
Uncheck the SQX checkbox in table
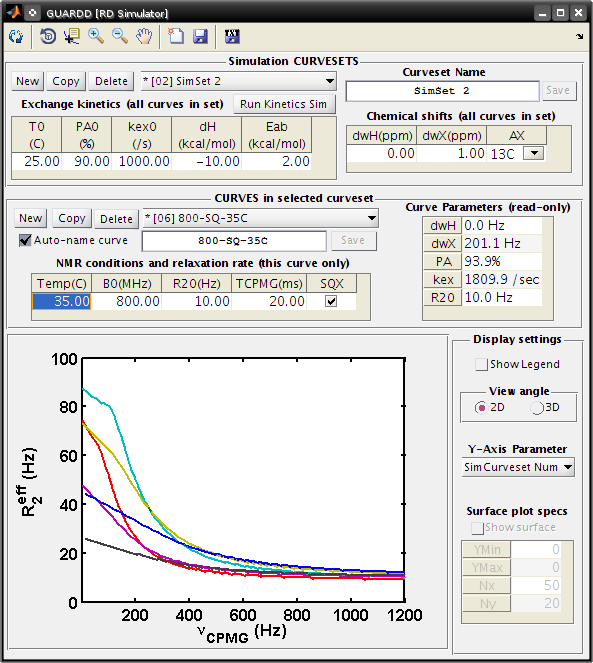[x=331, y=301]
